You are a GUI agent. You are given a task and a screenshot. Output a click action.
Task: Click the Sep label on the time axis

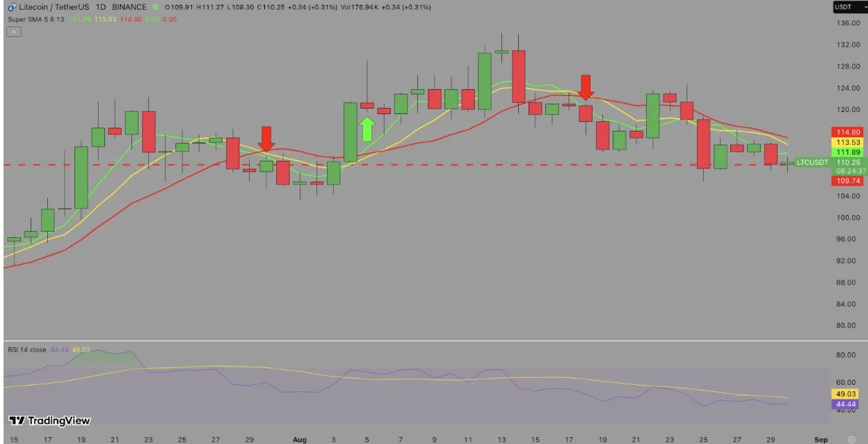tap(821, 439)
